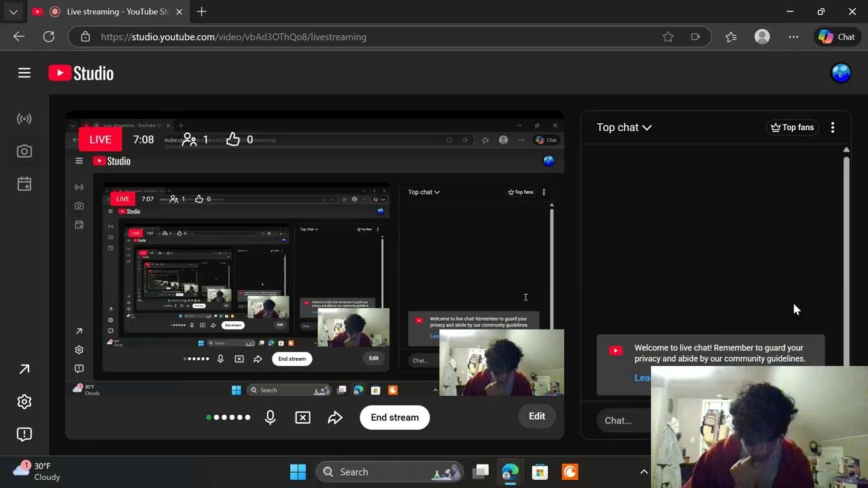Click the taskbar Search box
Screen dimensions: 868x488
tap(390, 472)
